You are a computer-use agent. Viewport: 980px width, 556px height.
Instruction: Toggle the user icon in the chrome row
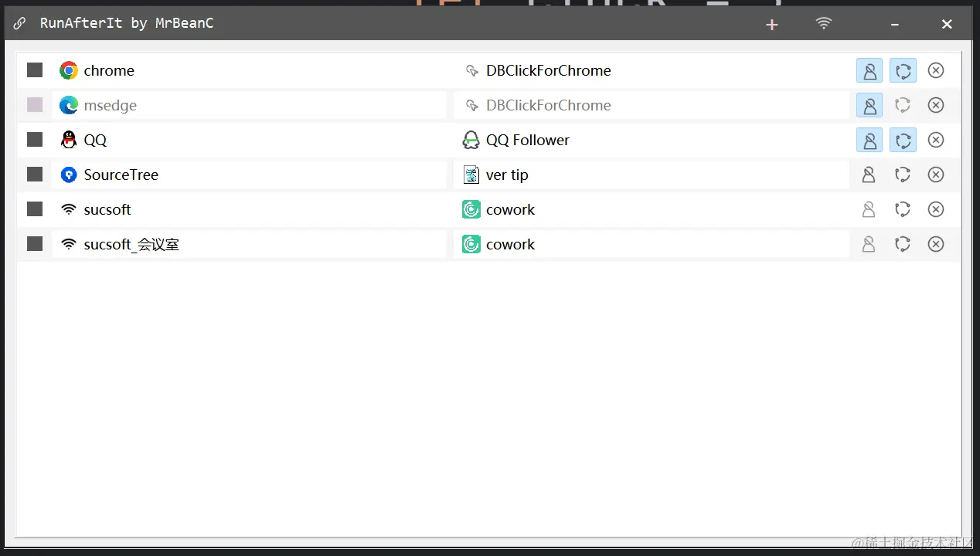click(x=869, y=70)
